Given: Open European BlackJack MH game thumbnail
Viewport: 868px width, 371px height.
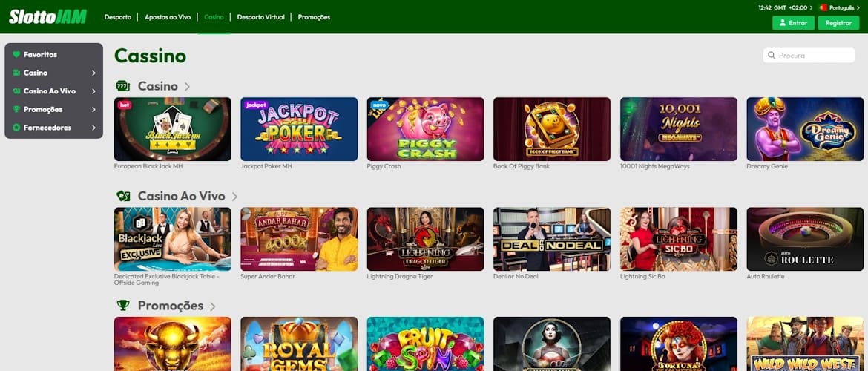Looking at the screenshot, I should (x=173, y=129).
